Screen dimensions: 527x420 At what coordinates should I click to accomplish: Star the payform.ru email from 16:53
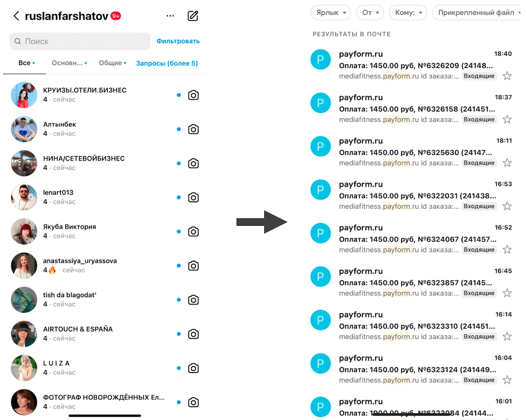[x=507, y=206]
